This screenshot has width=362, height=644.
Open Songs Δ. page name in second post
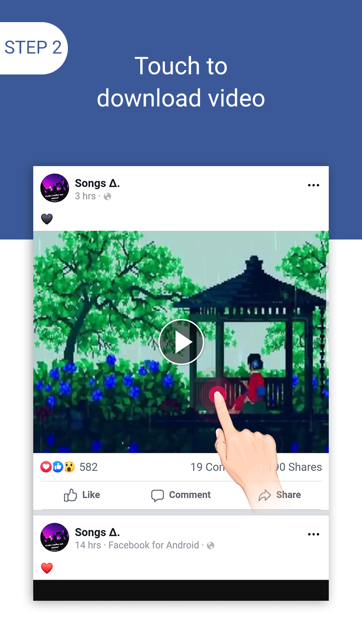[x=97, y=532]
